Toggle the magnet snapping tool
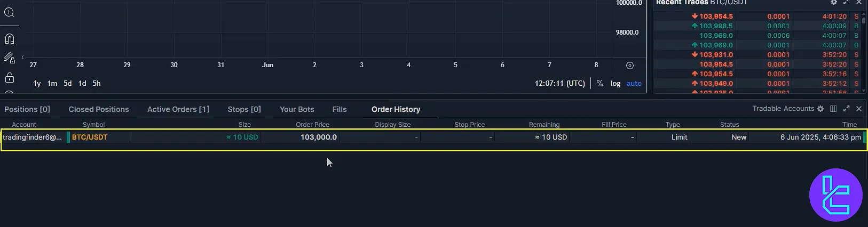 [x=9, y=39]
